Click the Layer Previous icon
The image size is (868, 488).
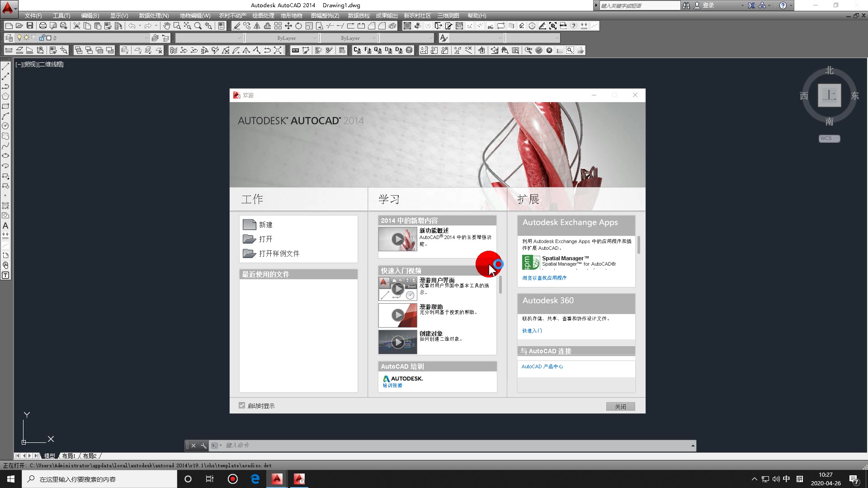pos(165,38)
